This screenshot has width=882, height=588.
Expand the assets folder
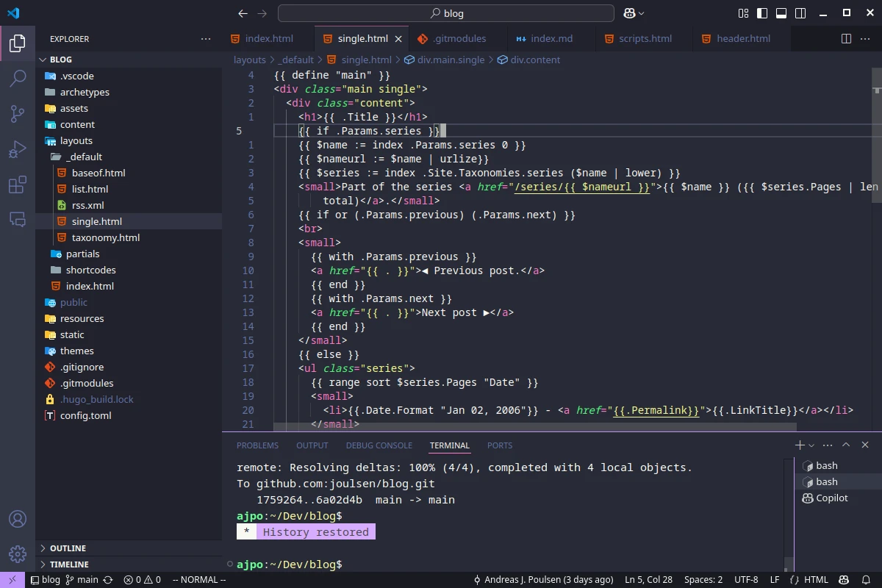click(129, 108)
